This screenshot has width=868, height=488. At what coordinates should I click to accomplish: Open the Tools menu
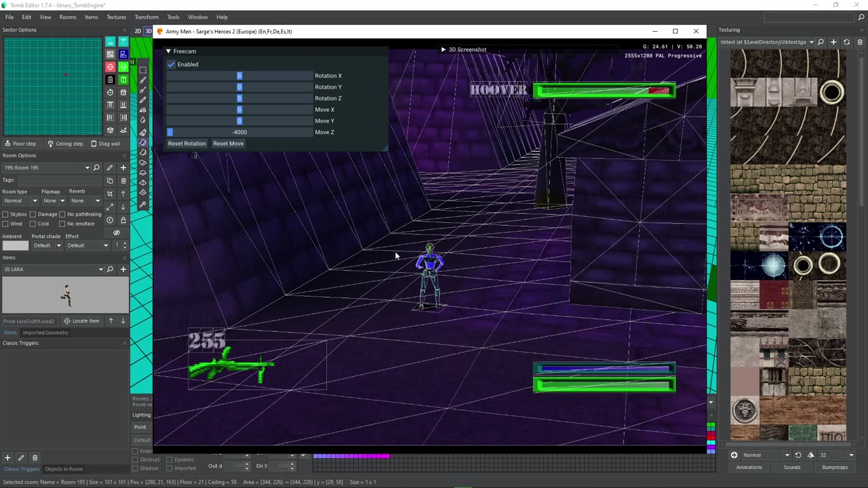[174, 17]
